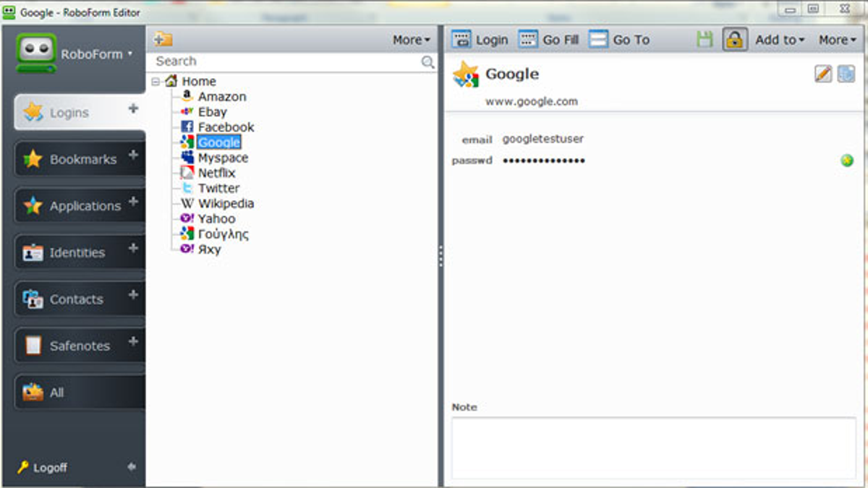Click the green icon beside the password field
Image resolution: width=868 pixels, height=488 pixels.
pyautogui.click(x=847, y=160)
